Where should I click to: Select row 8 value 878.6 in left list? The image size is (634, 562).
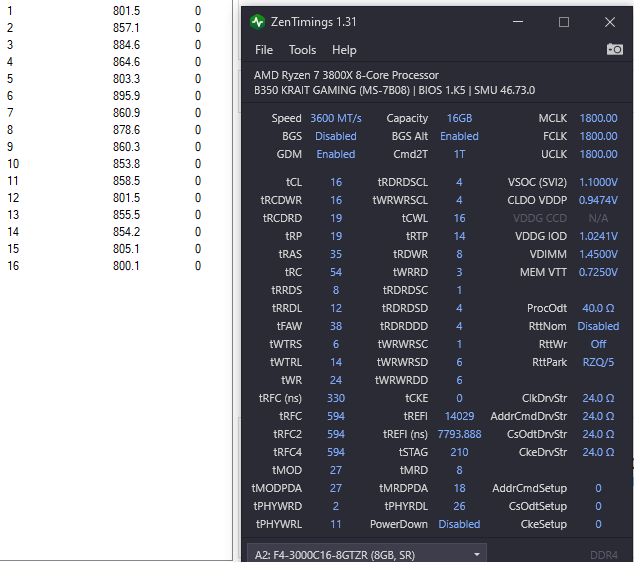[126, 129]
